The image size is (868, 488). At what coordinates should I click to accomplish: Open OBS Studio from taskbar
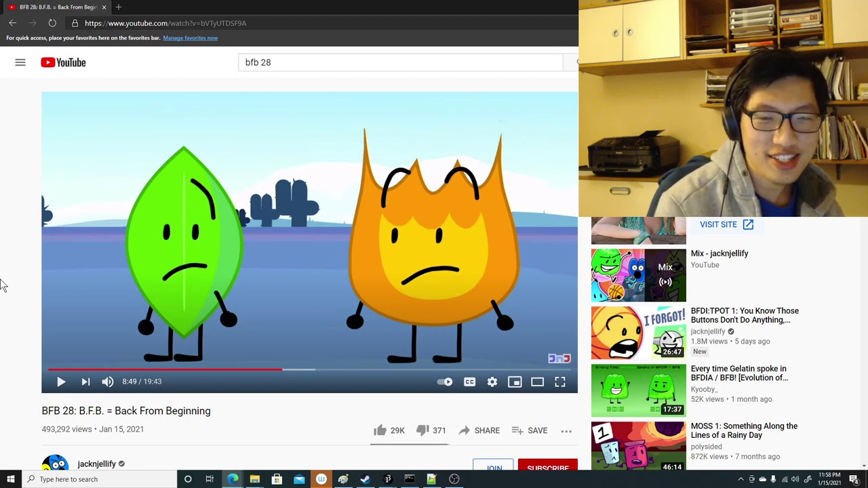454,479
